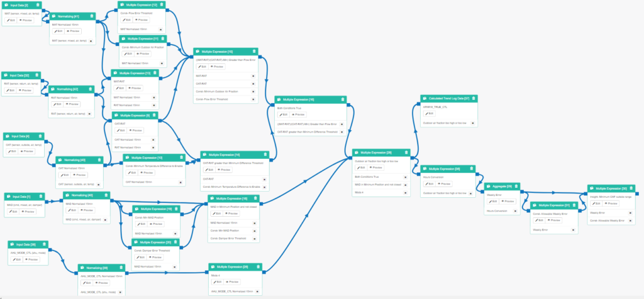The width and height of the screenshot is (644, 299).
Task: Delete the Multiple Expression [30] node
Action: click(x=631, y=188)
